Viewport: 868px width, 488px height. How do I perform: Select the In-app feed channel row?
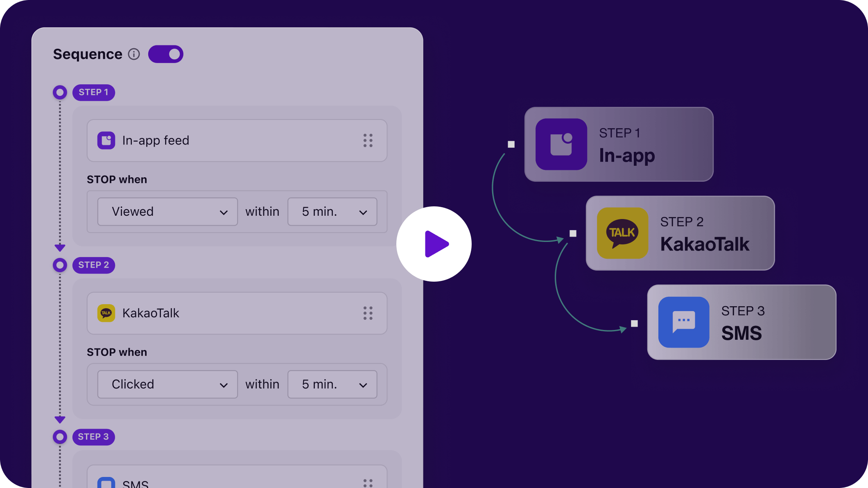[237, 140]
